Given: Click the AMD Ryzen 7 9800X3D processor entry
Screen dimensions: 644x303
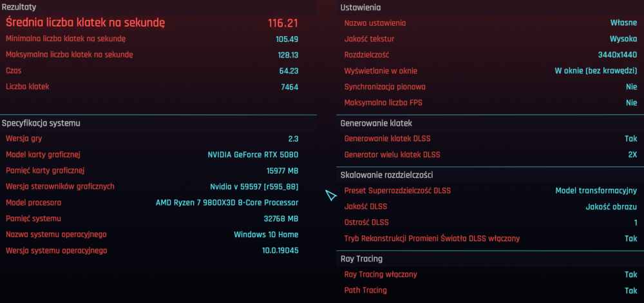Looking at the screenshot, I should [227, 202].
